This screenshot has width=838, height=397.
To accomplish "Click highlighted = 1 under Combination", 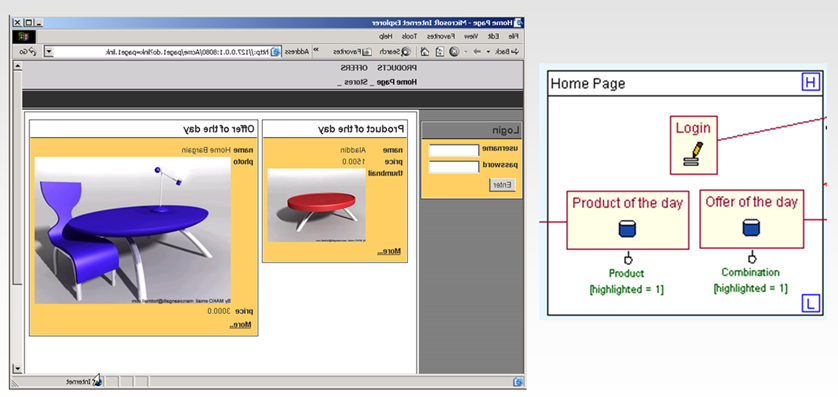I will pos(750,289).
